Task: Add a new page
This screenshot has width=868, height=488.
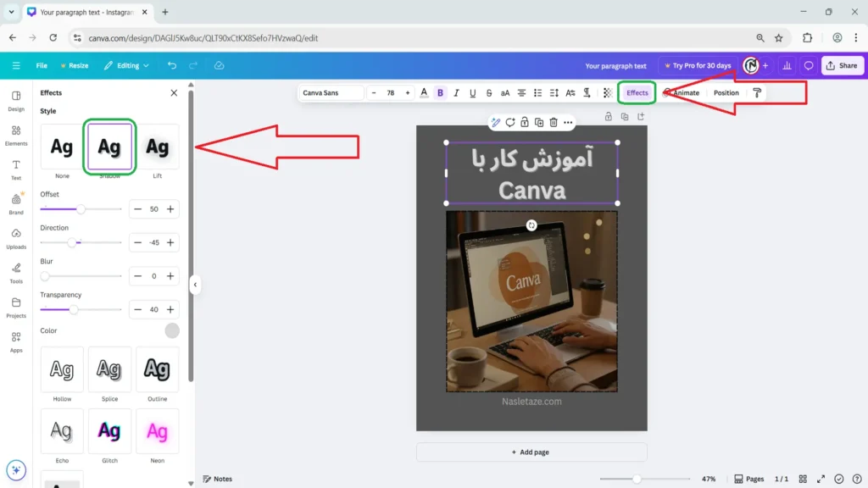Action: [531, 452]
